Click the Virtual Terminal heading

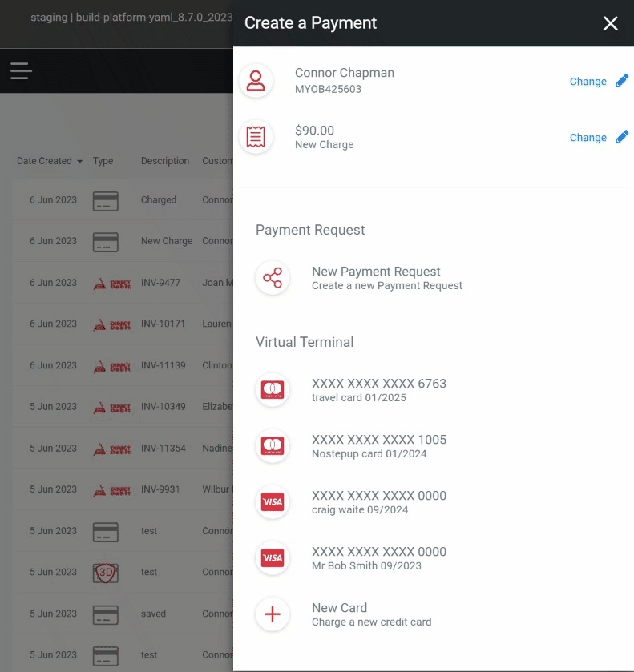tap(305, 342)
